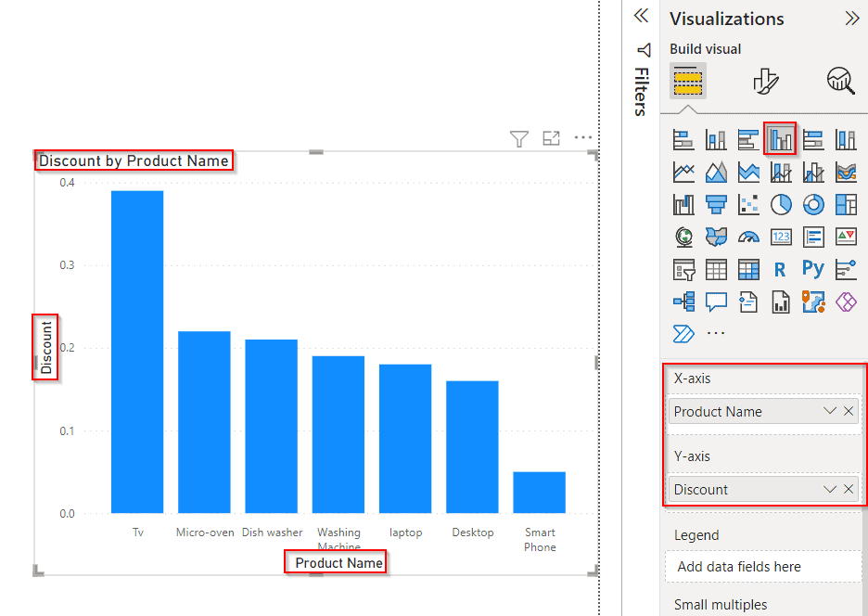Collapse the Visualizations pane
The width and height of the screenshot is (868, 616).
pyautogui.click(x=852, y=19)
